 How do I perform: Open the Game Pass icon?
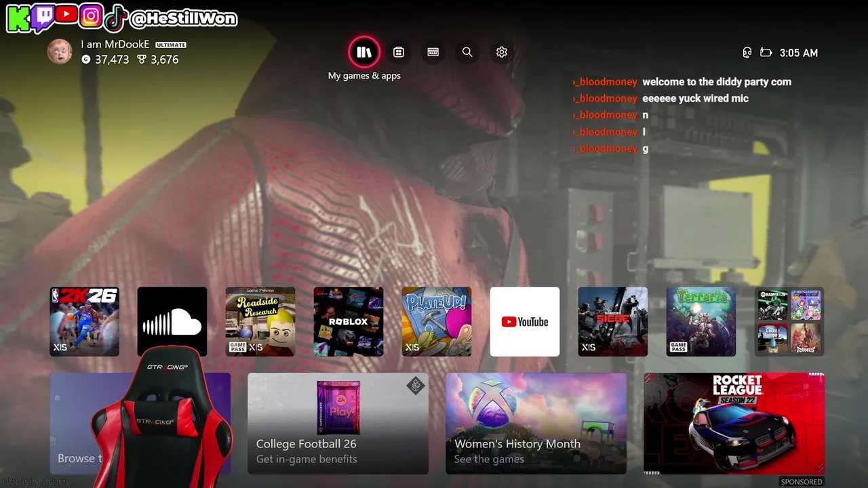point(433,52)
